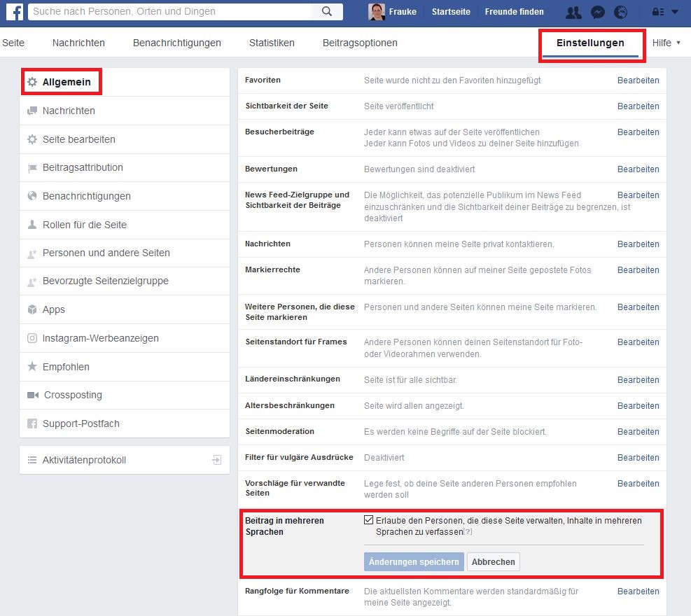This screenshot has height=616, width=691.
Task: Click the Instagram-Werbeanzeigen icon
Action: pyautogui.click(x=32, y=338)
